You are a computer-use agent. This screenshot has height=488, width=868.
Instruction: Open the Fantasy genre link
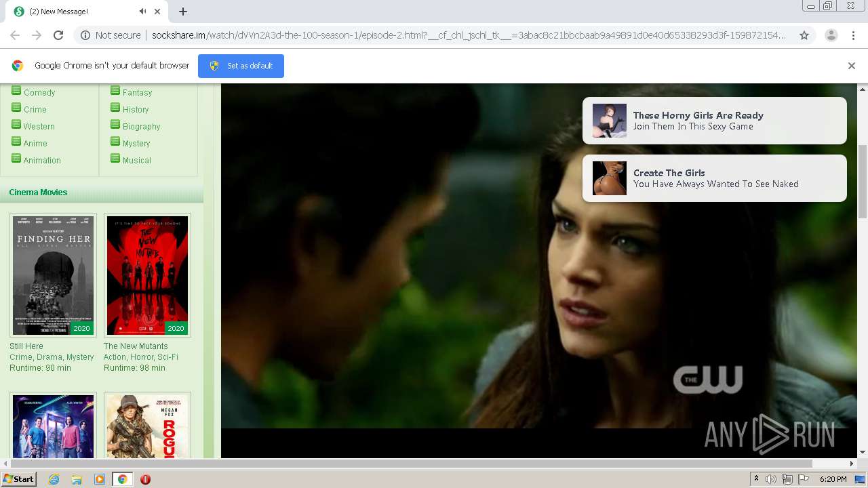click(137, 93)
